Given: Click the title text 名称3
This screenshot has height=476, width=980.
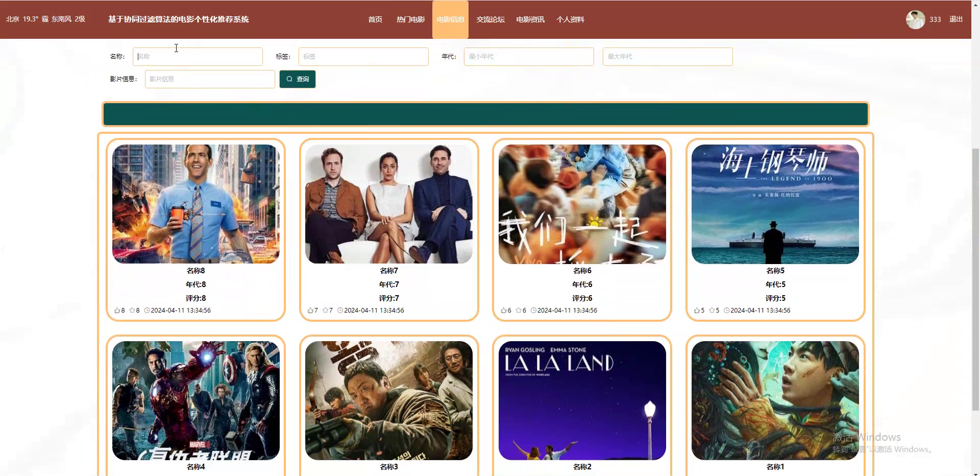Looking at the screenshot, I should [x=389, y=467].
